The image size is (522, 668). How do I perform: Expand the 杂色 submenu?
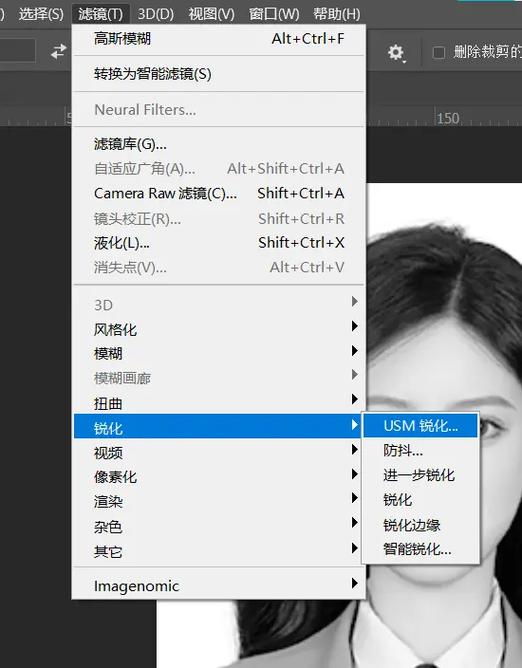tap(219, 527)
